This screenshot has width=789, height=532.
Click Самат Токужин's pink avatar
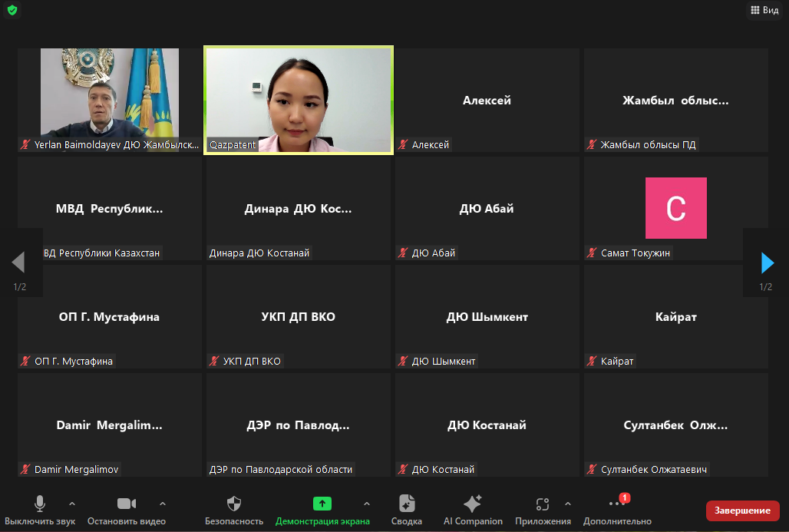(x=675, y=208)
